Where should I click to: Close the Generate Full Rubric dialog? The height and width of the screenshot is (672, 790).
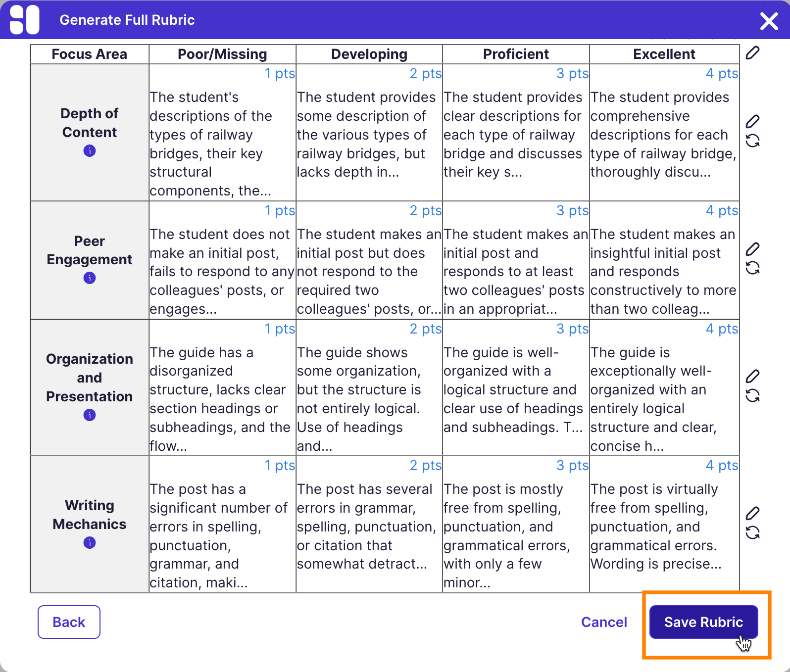(769, 21)
